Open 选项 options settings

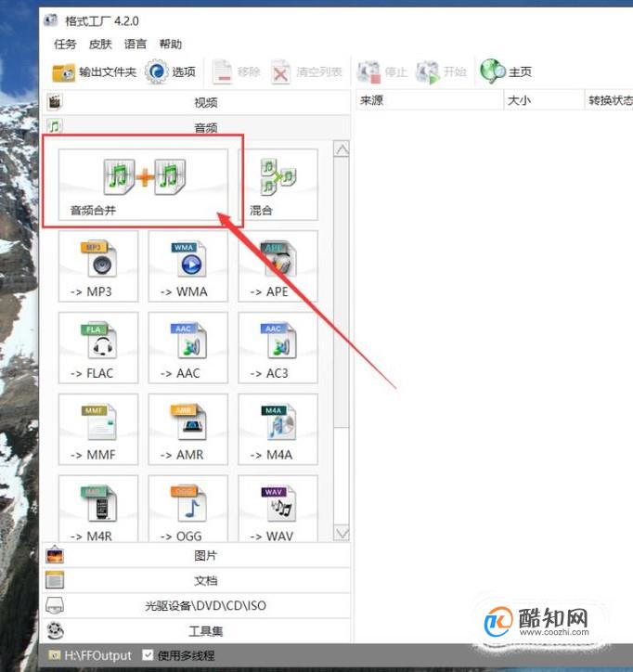[x=170, y=72]
